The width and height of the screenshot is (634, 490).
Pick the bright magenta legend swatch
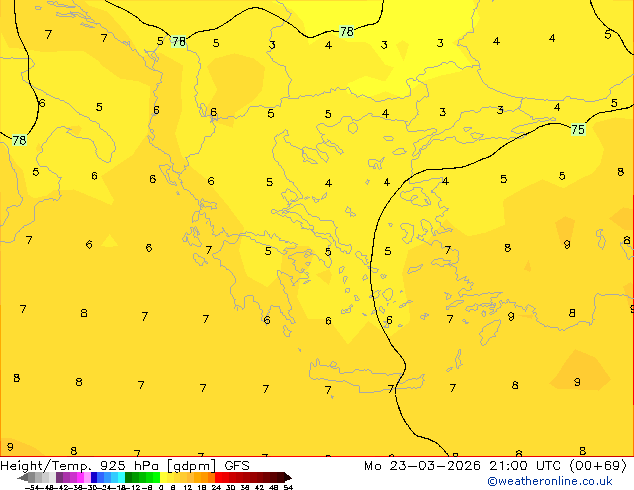(x=80, y=477)
